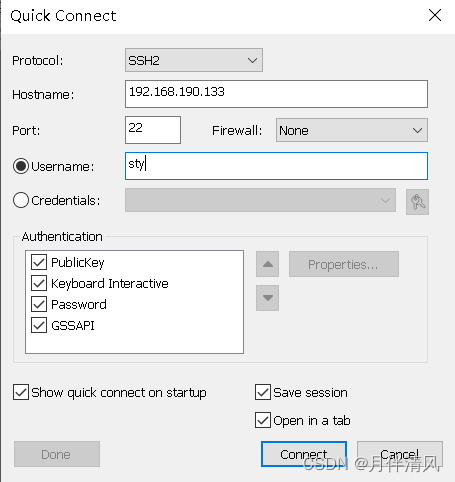Click the Connect button
455x482 pixels.
pyautogui.click(x=304, y=454)
